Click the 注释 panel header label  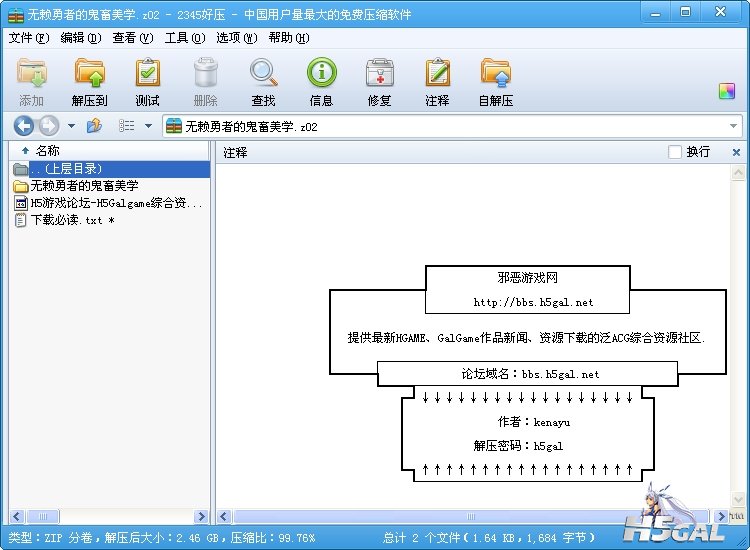(235, 153)
